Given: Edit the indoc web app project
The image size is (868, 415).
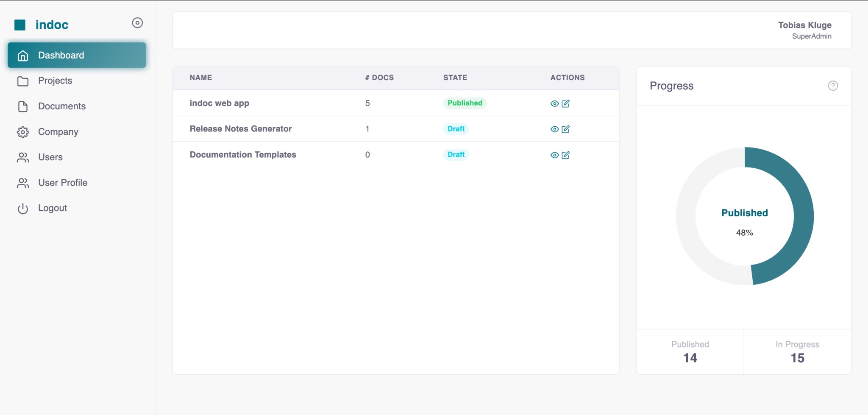Looking at the screenshot, I should pyautogui.click(x=565, y=103).
